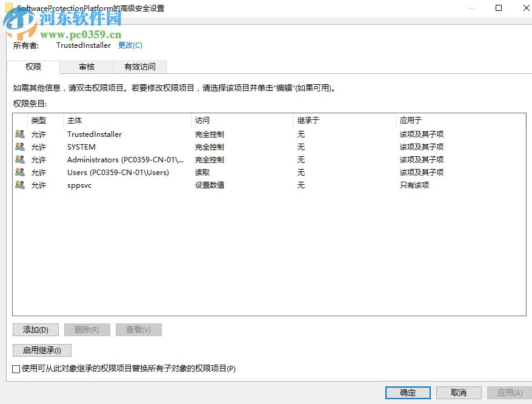This screenshot has width=532, height=404.
Task: Select the 权限 tab
Action: 33,67
